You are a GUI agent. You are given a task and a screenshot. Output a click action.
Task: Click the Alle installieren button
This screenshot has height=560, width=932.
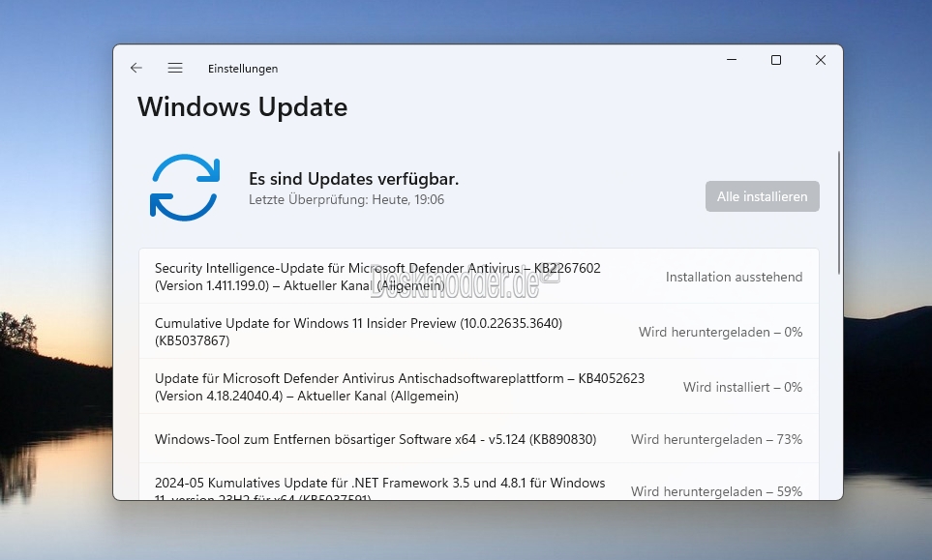(762, 196)
